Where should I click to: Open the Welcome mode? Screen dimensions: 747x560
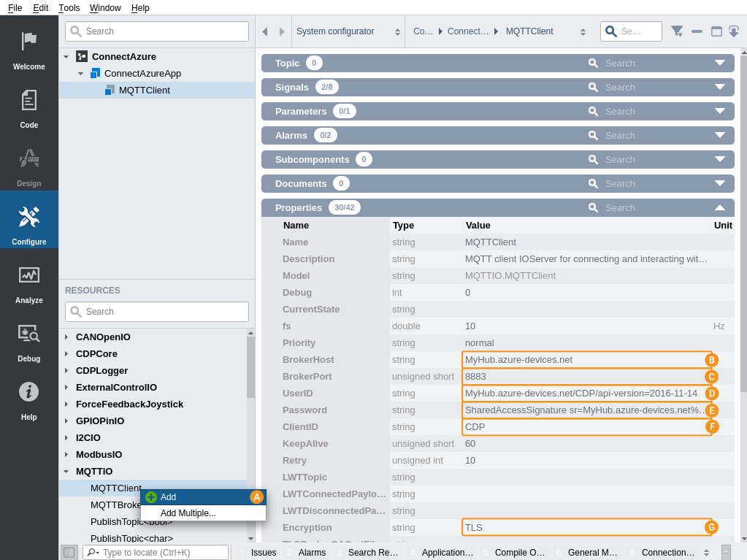pos(29,48)
